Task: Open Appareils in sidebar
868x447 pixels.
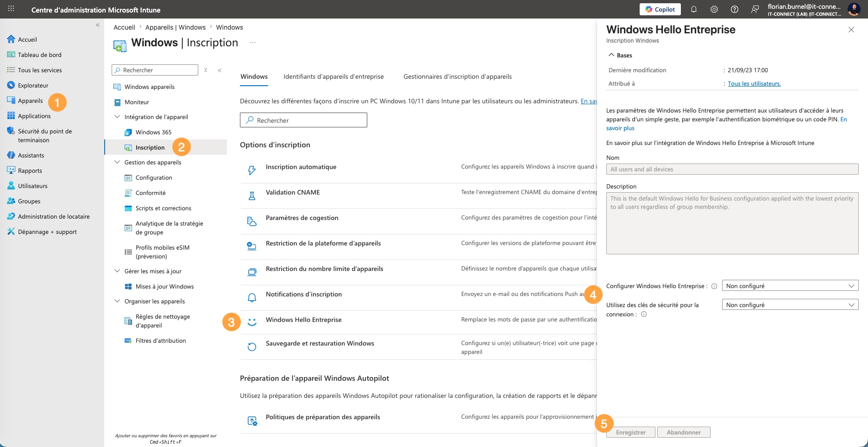Action: 30,101
